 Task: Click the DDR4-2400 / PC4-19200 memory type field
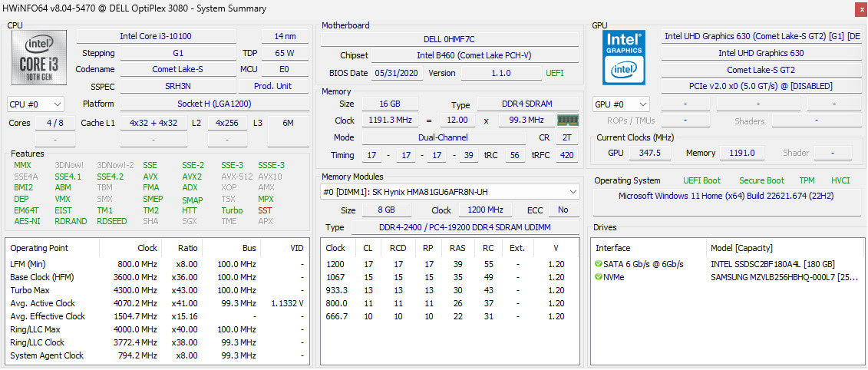click(465, 228)
